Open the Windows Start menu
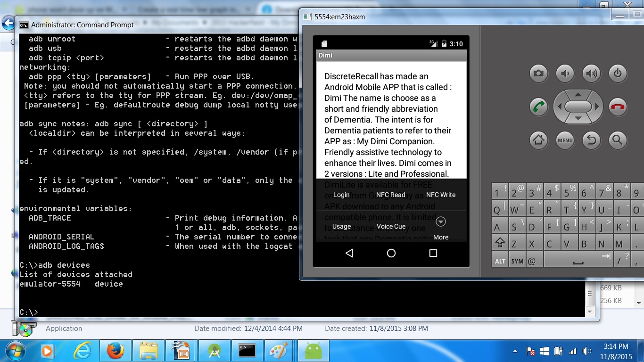 16,351
